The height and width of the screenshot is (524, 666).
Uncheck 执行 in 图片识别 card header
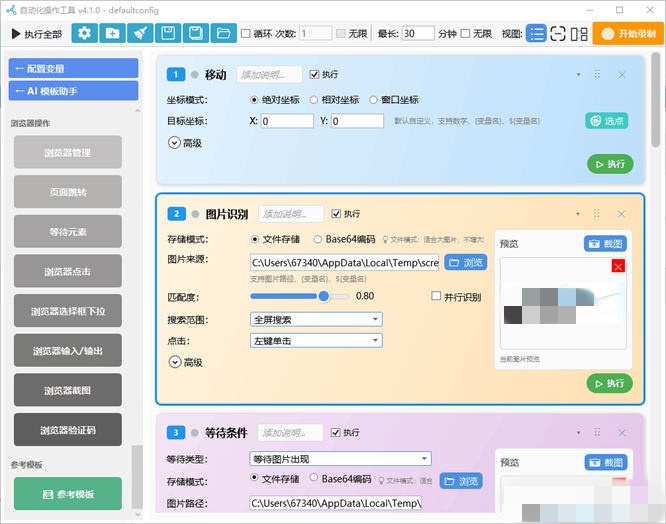(x=336, y=214)
